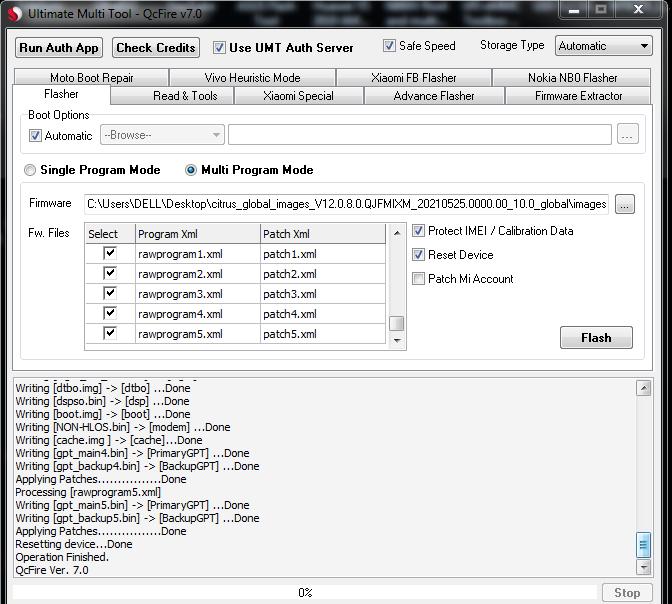
Task: Click the firmware list scroll down arrow
Action: tap(397, 341)
